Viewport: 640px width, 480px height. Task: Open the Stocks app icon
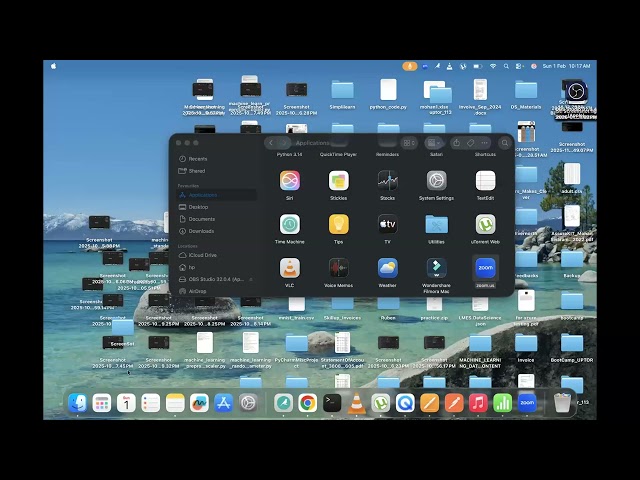click(x=387, y=181)
